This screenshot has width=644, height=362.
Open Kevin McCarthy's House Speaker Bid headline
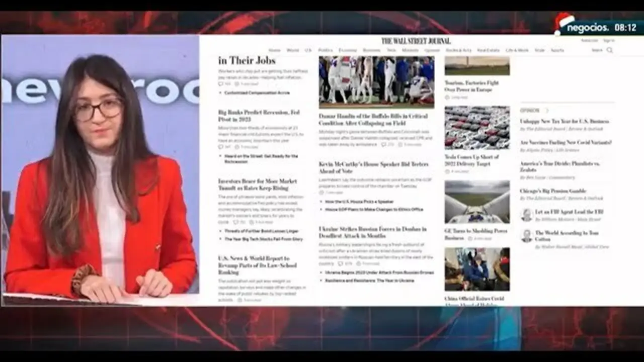click(373, 167)
